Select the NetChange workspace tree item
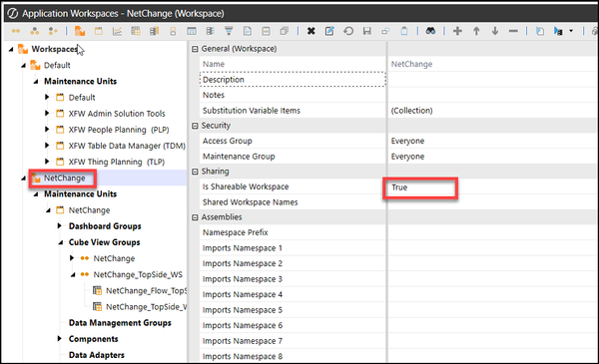The width and height of the screenshot is (599, 364). pos(64,179)
